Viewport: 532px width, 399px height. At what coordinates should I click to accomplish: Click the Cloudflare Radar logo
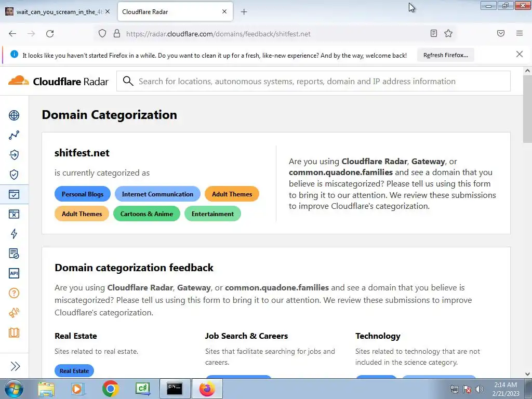click(x=58, y=82)
